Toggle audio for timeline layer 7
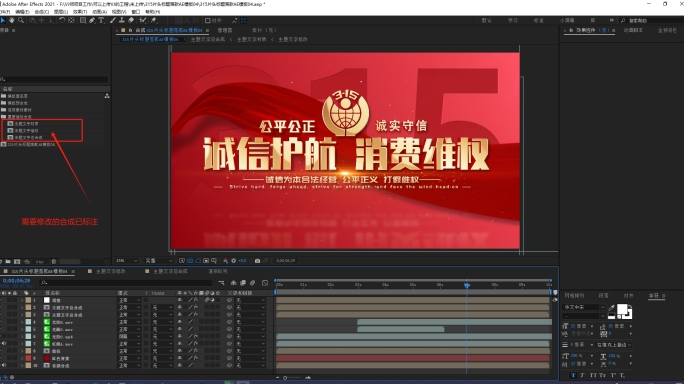Image resolution: width=684 pixels, height=384 pixels. pos(4,343)
